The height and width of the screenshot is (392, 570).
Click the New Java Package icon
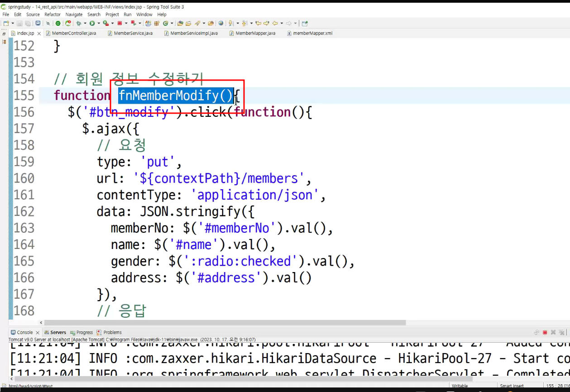(x=157, y=23)
